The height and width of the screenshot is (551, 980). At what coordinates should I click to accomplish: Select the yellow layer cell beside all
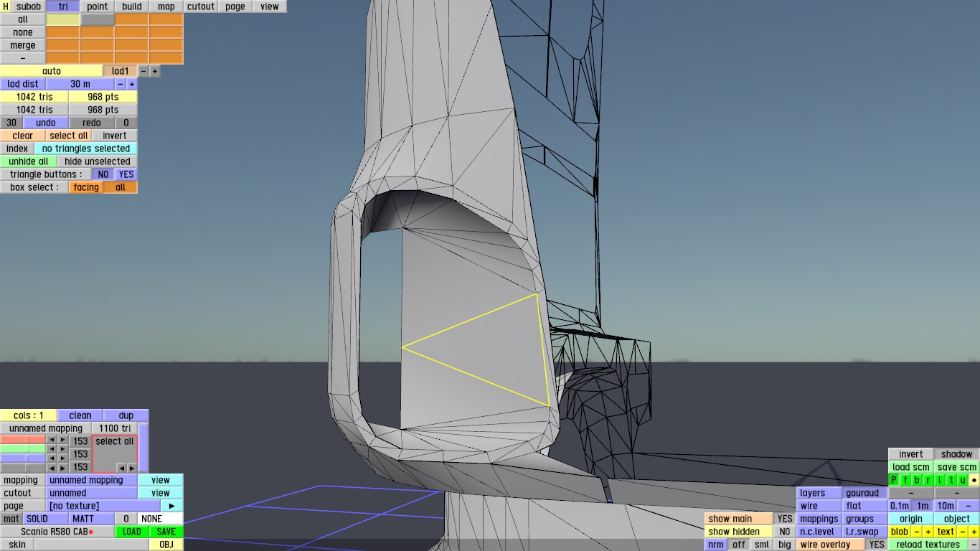(63, 19)
